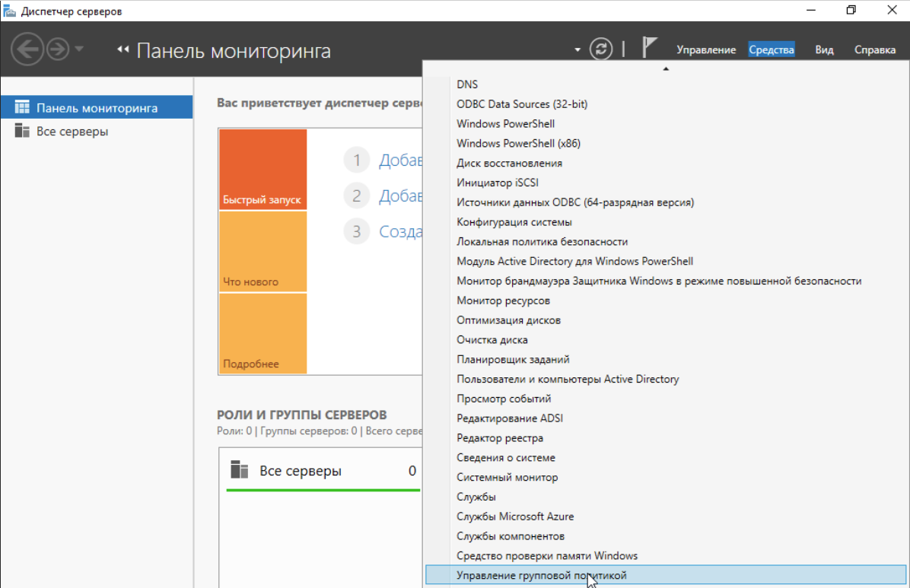The width and height of the screenshot is (910, 588).
Task: Open Конфигурация системы
Action: pos(666,221)
